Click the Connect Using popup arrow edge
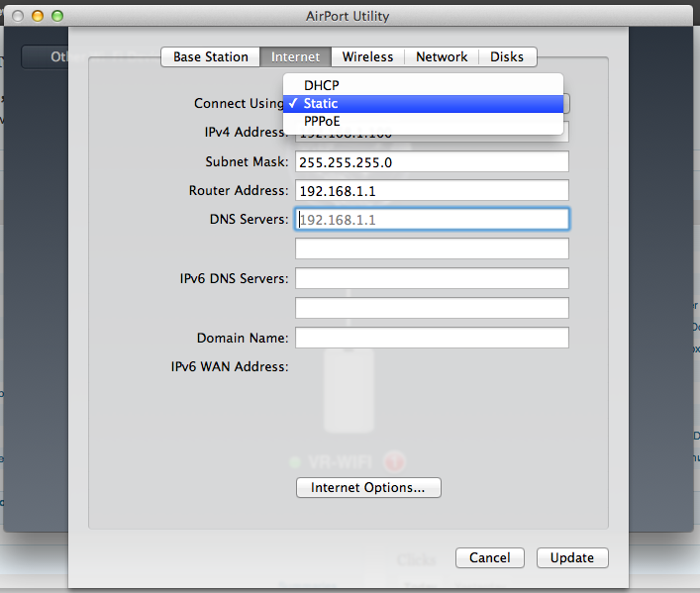700x593 pixels. point(566,104)
